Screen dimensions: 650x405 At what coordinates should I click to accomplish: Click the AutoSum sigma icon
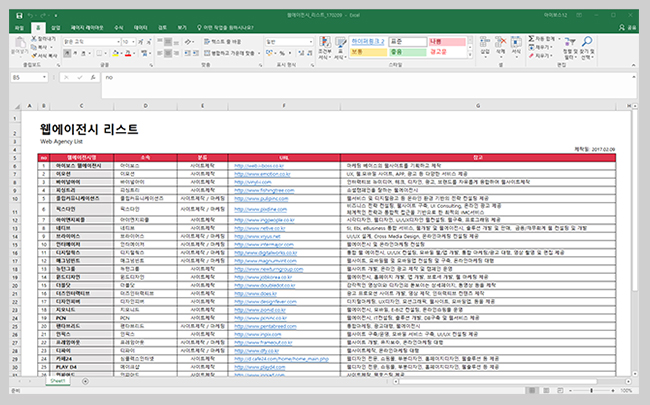click(531, 39)
